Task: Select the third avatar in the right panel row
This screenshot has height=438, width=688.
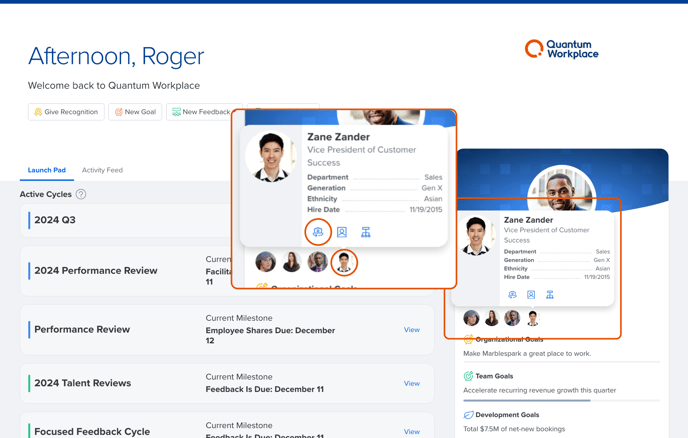Action: (512, 318)
